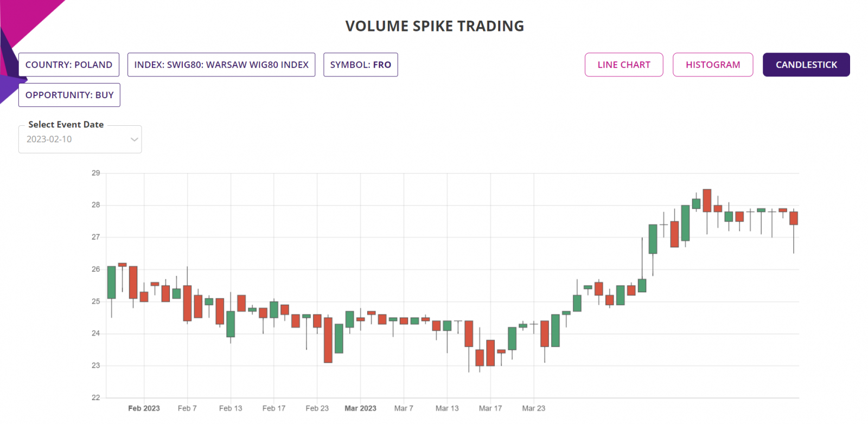Screen dimensions: 868x424
Task: Click the Mar 13 x-axis label
Action: tap(447, 408)
